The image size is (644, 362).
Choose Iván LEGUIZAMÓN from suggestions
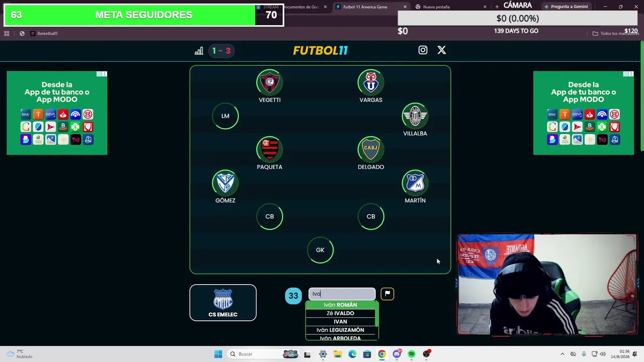click(x=341, y=330)
